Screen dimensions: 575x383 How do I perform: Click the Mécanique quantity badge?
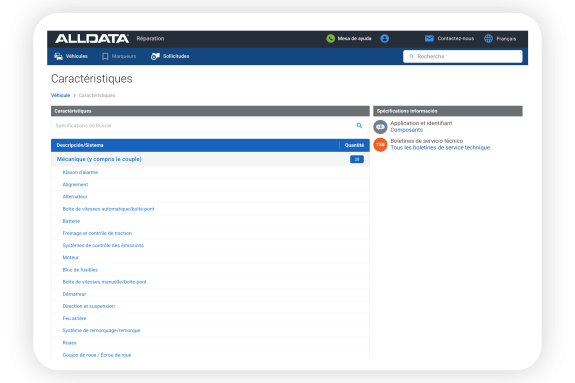(357, 159)
